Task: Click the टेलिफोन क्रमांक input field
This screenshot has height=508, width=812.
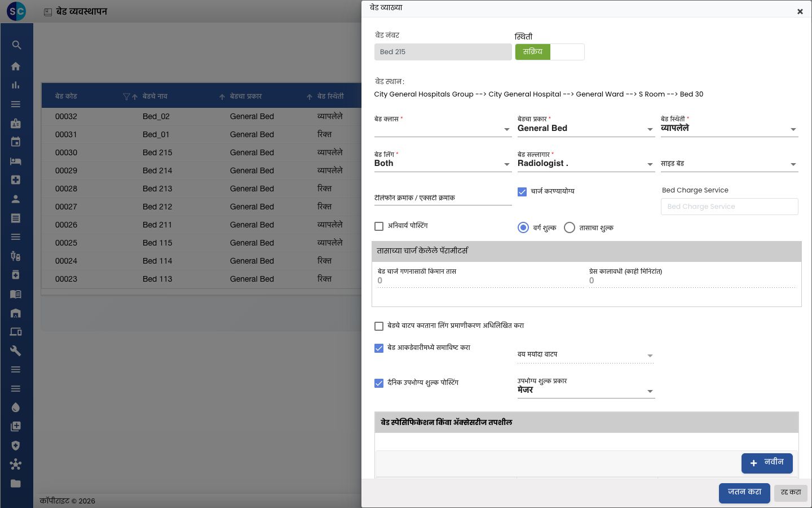Action: click(443, 198)
